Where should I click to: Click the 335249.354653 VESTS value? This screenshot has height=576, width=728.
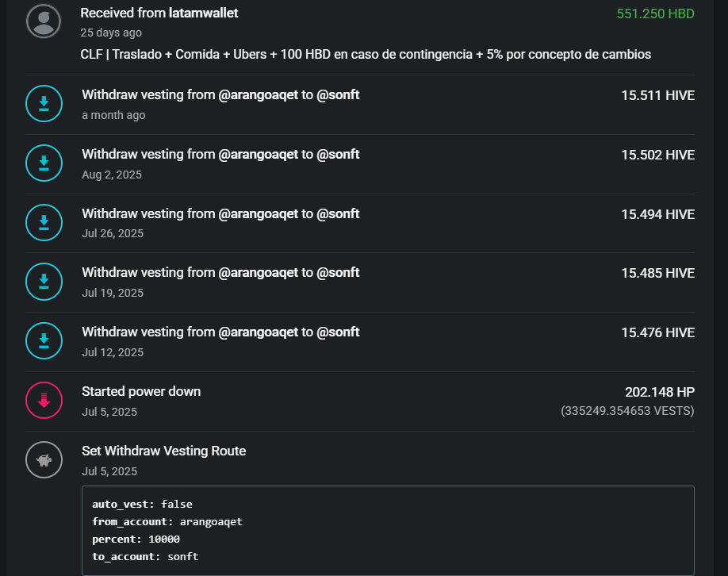[x=628, y=411]
